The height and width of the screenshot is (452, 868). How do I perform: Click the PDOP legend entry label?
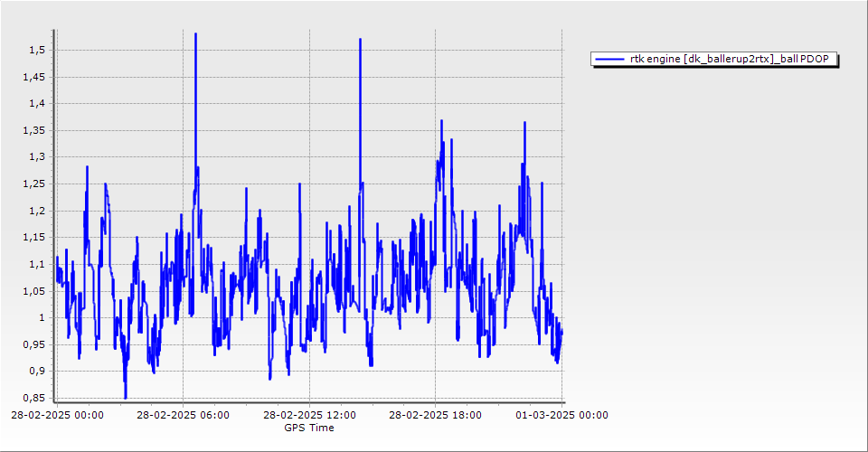[x=729, y=59]
